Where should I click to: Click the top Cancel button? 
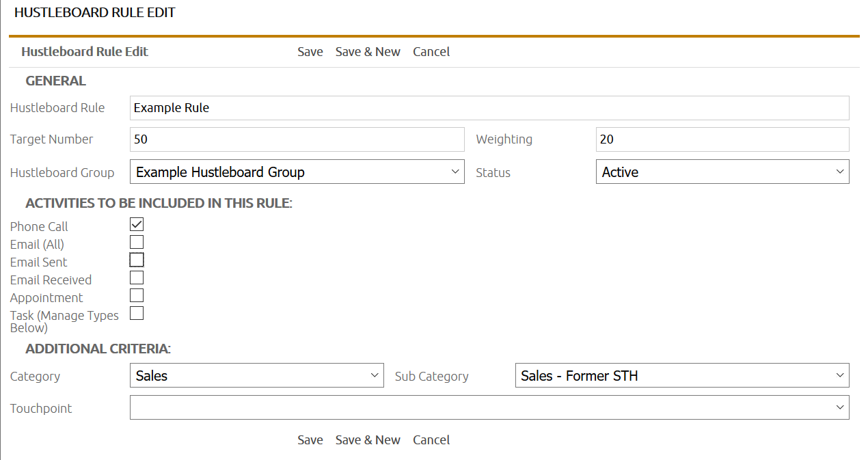click(x=431, y=52)
